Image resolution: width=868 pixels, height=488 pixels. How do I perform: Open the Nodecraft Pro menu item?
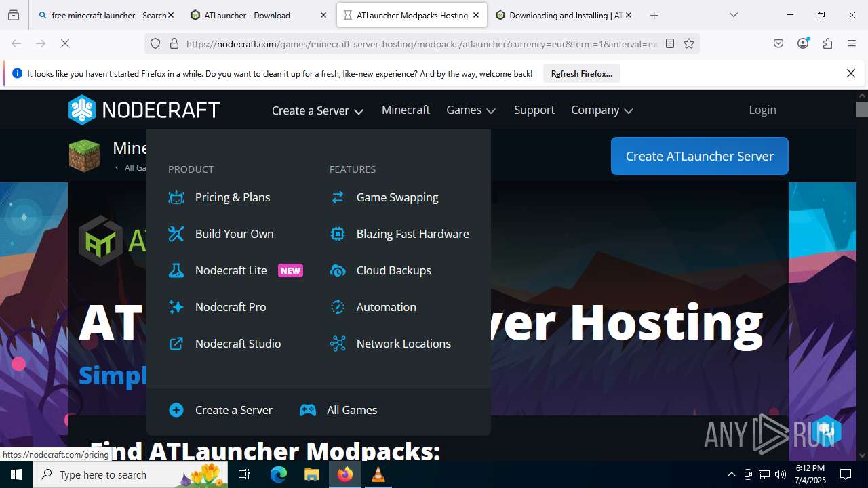231,307
